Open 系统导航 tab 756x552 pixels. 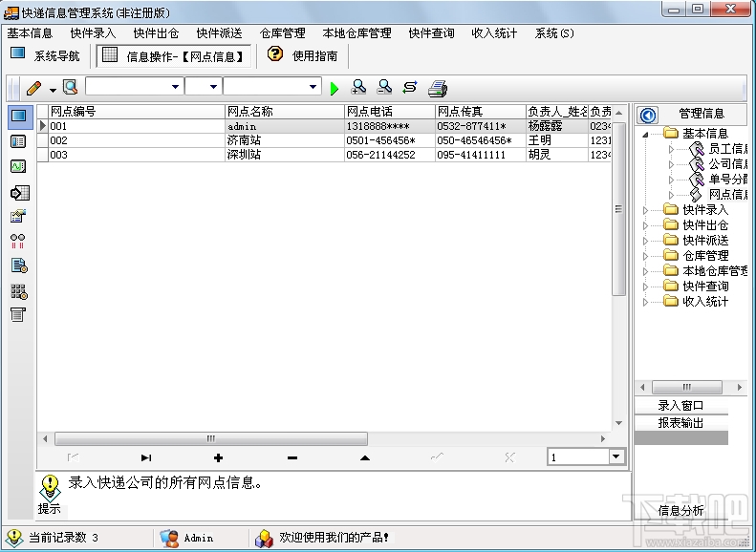click(45, 55)
